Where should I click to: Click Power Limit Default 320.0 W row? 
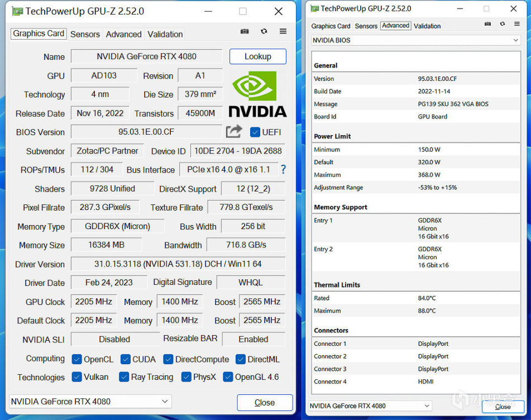coord(416,162)
